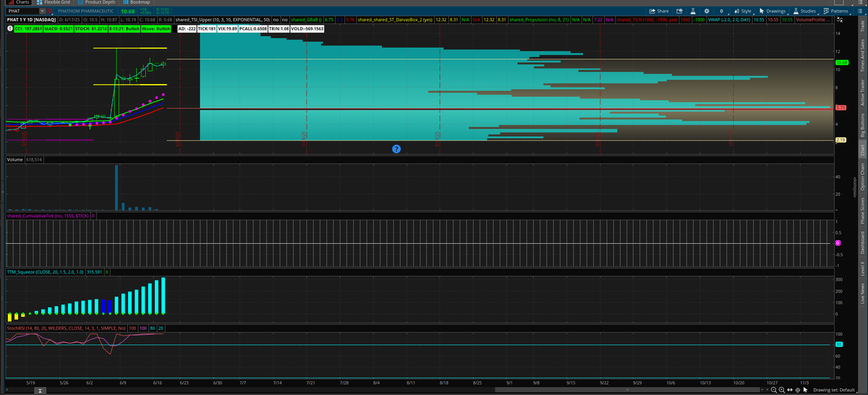Click the shared_Propulsion study label
Viewport: 868px width, 395px height.
[x=539, y=19]
